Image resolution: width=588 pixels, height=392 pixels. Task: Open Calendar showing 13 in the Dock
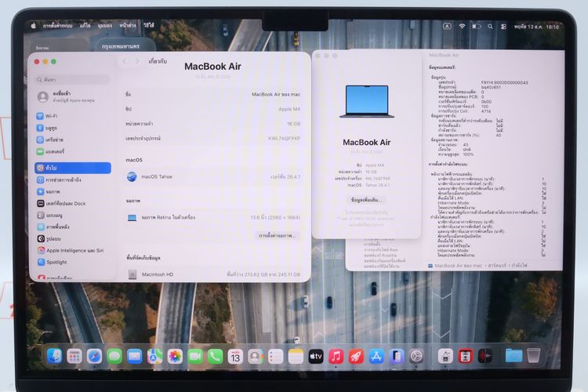pos(235,357)
